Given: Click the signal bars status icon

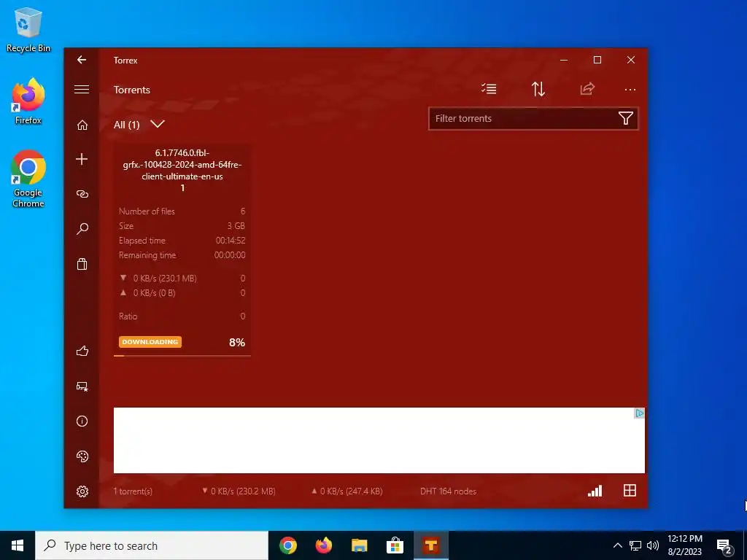Looking at the screenshot, I should coord(595,491).
